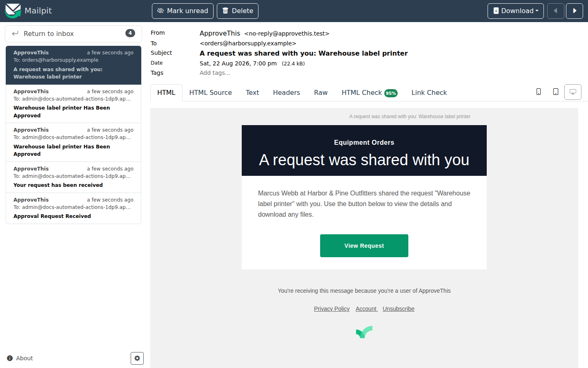Open the Link Check tab
The height and width of the screenshot is (368, 588).
coord(429,93)
